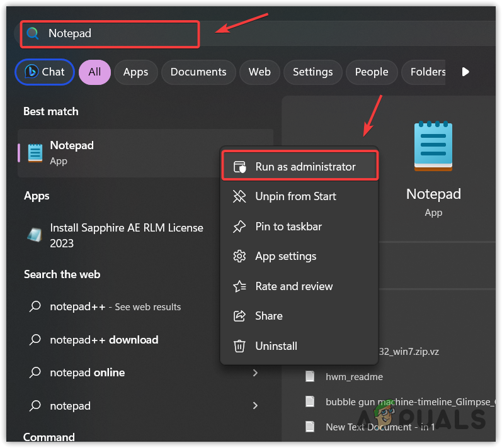Image resolution: width=502 pixels, height=448 pixels.
Task: Choose Uninstall in context menu
Action: point(300,346)
